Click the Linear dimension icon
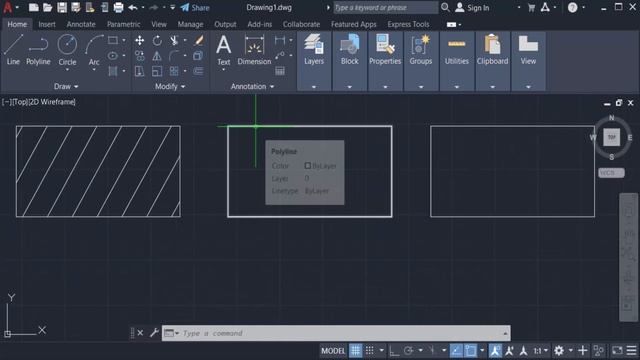 point(280,40)
